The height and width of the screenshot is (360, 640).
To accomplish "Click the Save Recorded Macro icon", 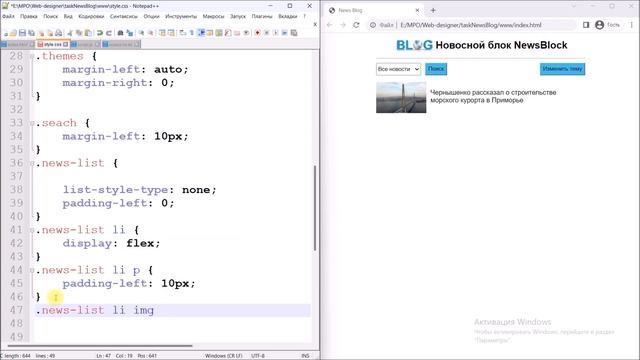I will (x=293, y=33).
